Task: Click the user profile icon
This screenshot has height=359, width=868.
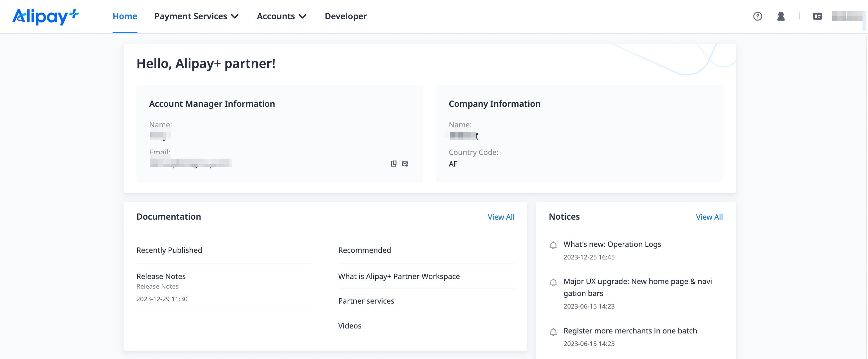Action: click(x=781, y=17)
